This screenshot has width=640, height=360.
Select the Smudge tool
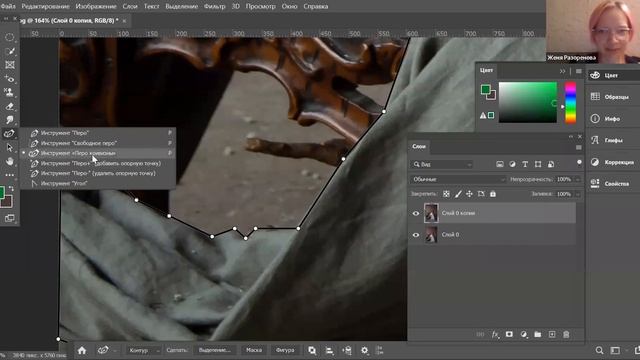click(x=9, y=120)
